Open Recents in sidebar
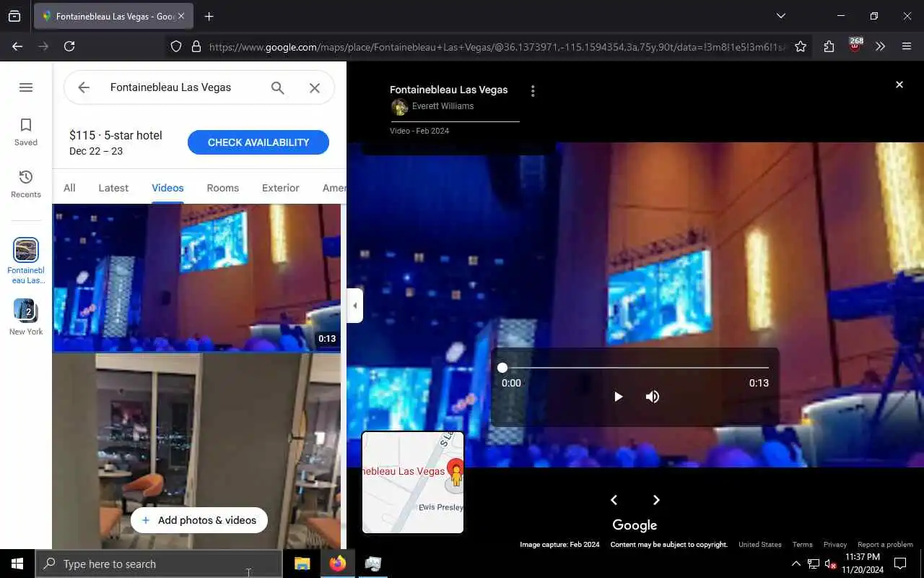The width and height of the screenshot is (924, 578). (26, 184)
